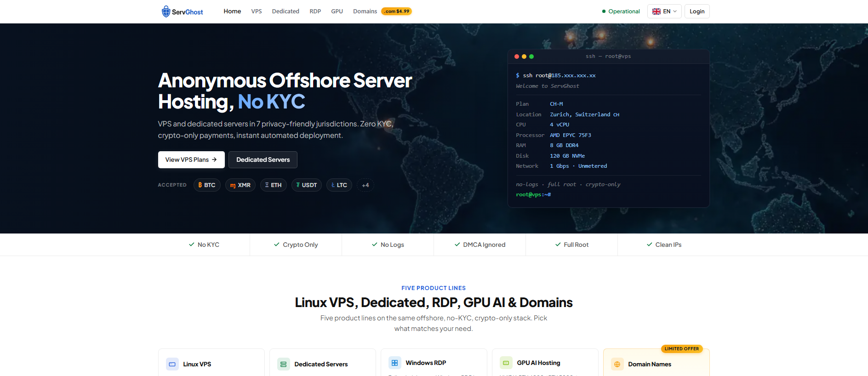
Task: Click the green dot in terminal window
Action: [531, 57]
